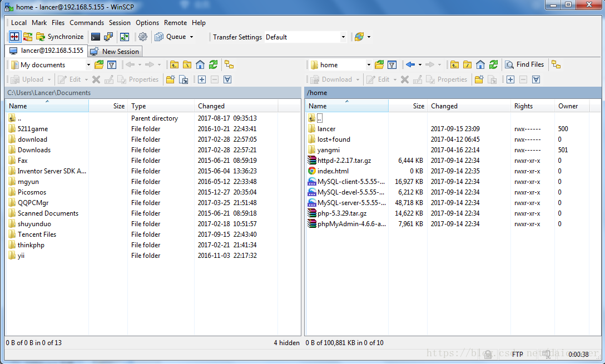Image resolution: width=605 pixels, height=364 pixels.
Task: Click the local panel filter icon
Action: 112,65
